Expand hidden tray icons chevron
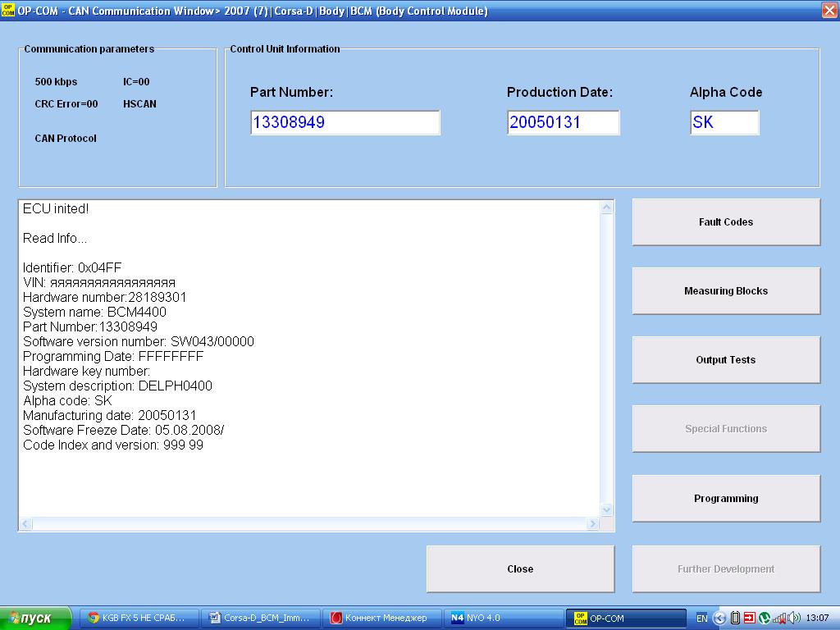 point(719,619)
